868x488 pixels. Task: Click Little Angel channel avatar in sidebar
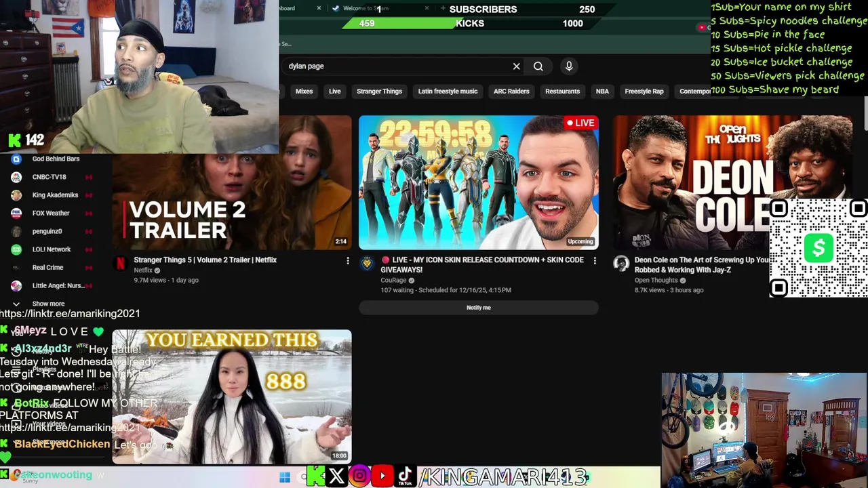point(16,285)
